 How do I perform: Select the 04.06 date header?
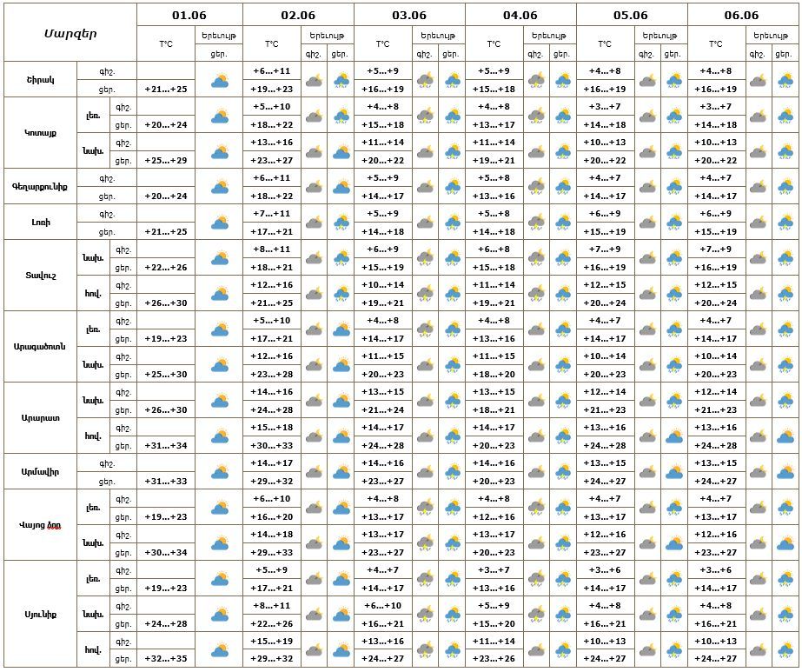520,15
